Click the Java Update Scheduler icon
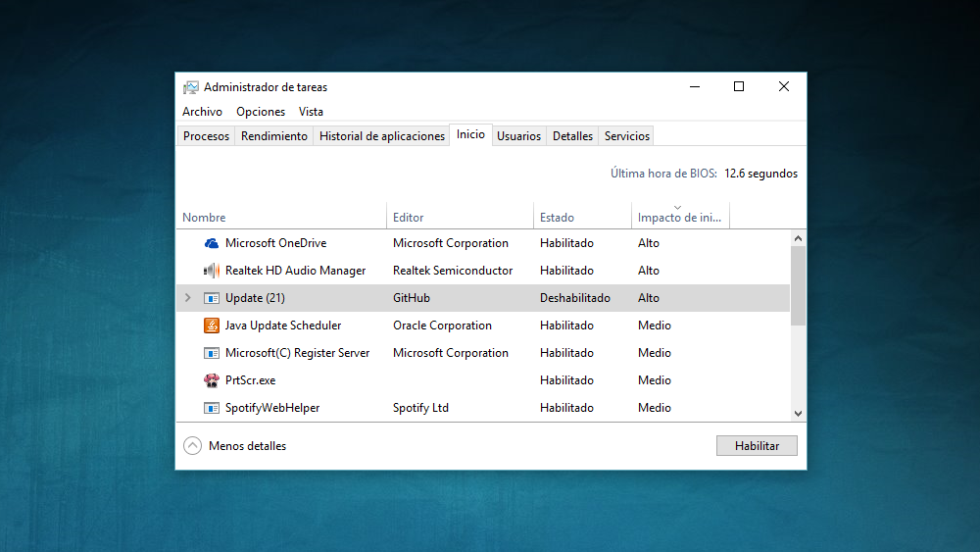The width and height of the screenshot is (980, 552). pyautogui.click(x=212, y=326)
